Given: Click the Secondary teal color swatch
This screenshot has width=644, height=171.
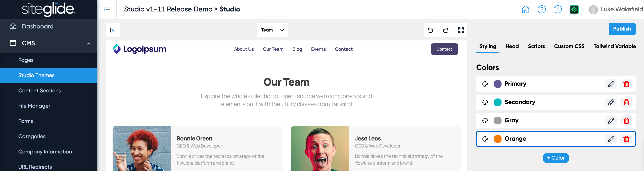Looking at the screenshot, I should 498,102.
